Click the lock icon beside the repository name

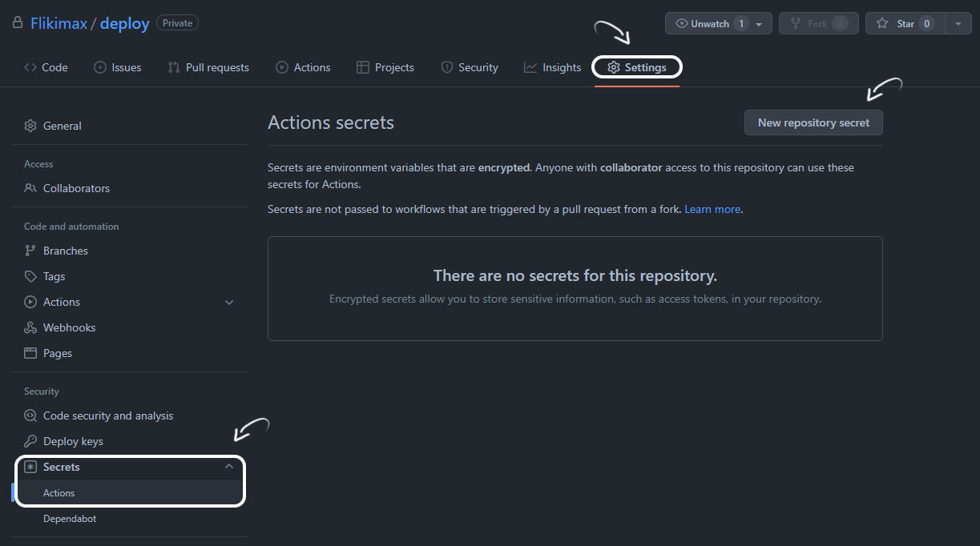18,23
